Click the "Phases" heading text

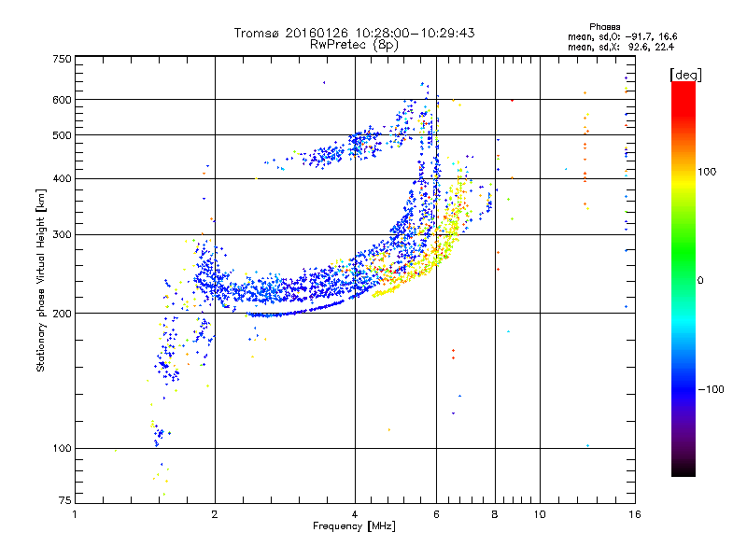tap(604, 27)
